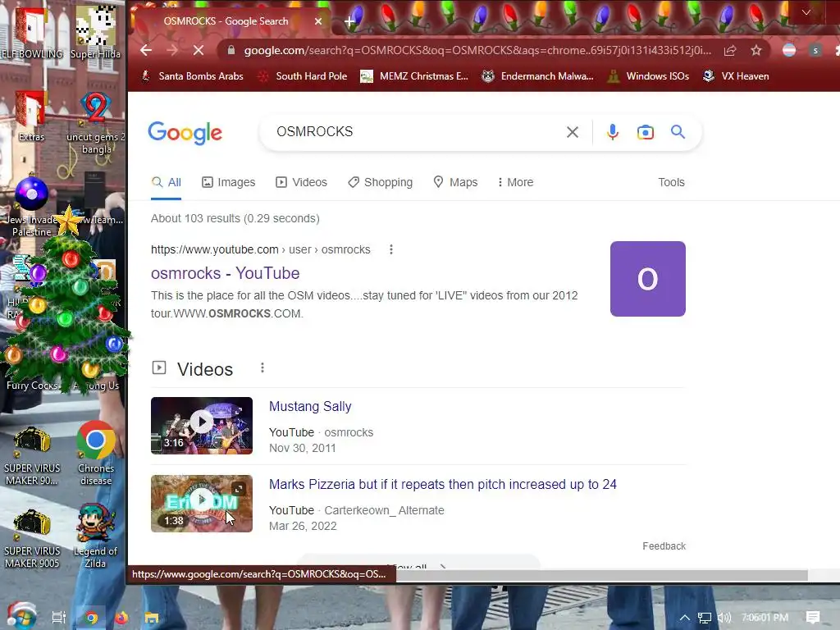
Task: Start voice search with the microphone icon
Action: pos(612,132)
